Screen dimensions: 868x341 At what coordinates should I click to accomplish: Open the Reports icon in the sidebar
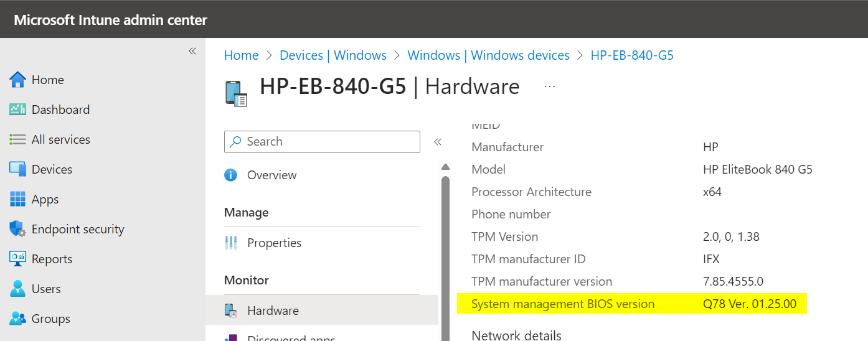(17, 259)
